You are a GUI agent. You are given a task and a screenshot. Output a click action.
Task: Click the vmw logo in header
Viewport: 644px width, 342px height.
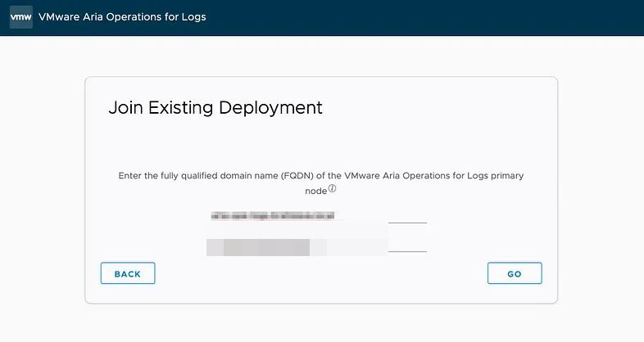tap(20, 17)
